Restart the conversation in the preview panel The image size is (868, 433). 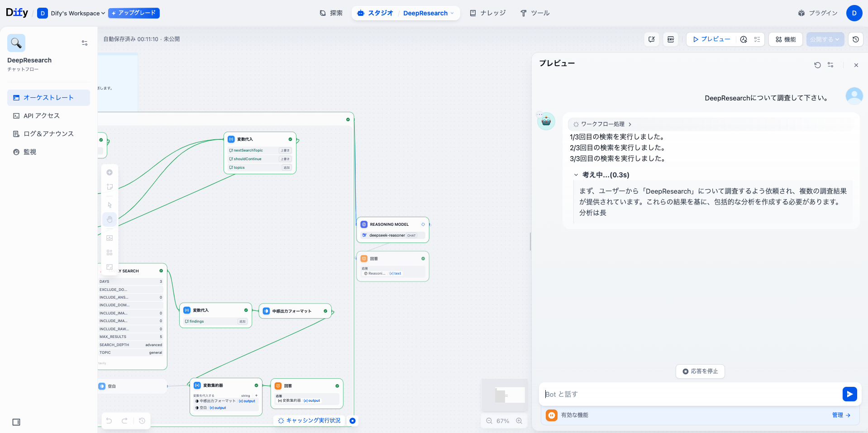coord(817,65)
